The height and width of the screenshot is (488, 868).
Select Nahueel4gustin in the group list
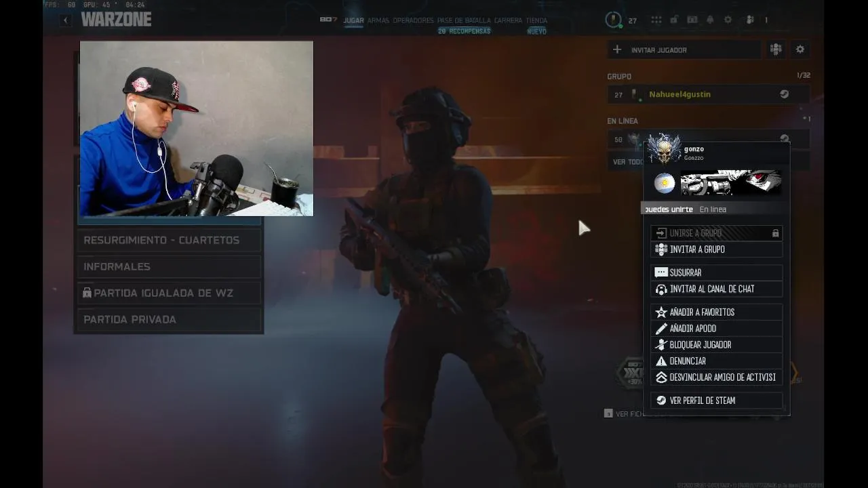[708, 94]
